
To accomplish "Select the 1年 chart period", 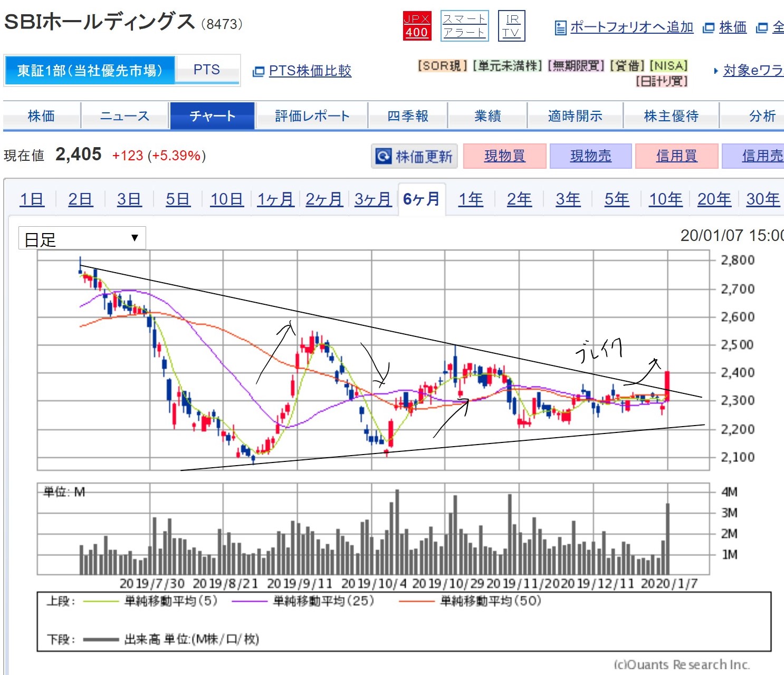I will [471, 199].
